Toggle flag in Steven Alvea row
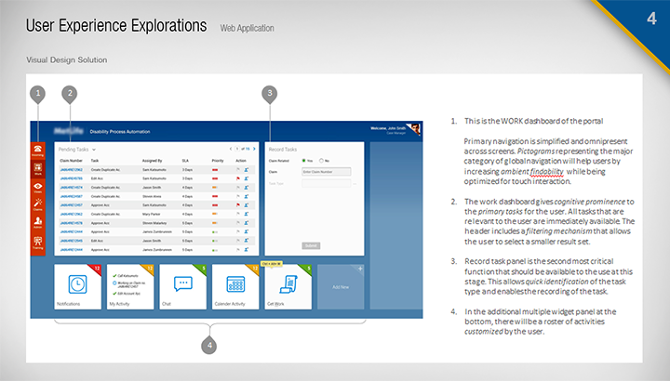The width and height of the screenshot is (670, 381). (x=238, y=196)
